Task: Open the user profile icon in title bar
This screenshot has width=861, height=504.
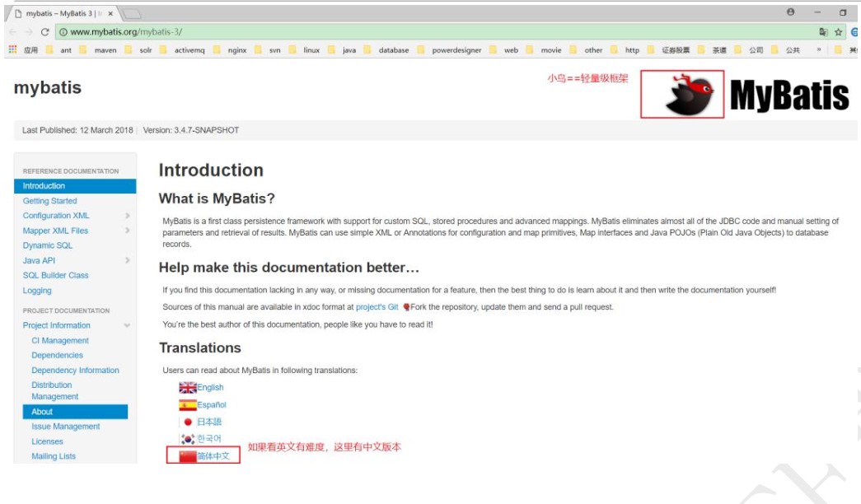Action: [790, 12]
